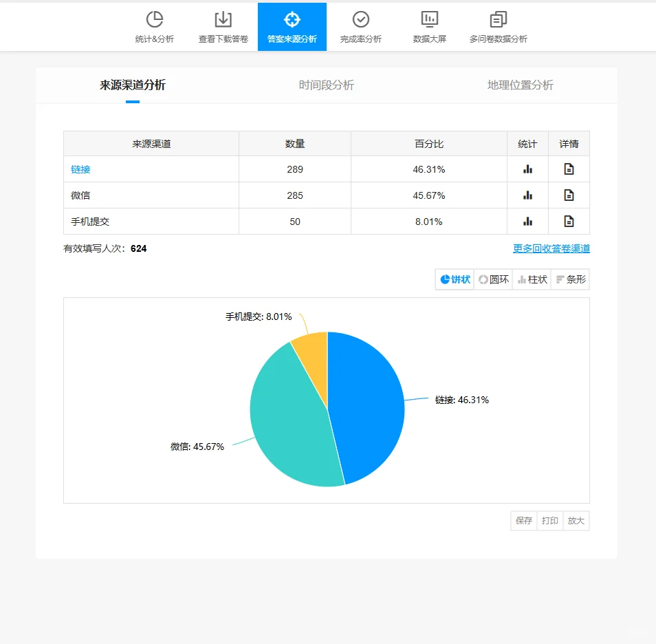Click the 保存 save button

pyautogui.click(x=523, y=521)
